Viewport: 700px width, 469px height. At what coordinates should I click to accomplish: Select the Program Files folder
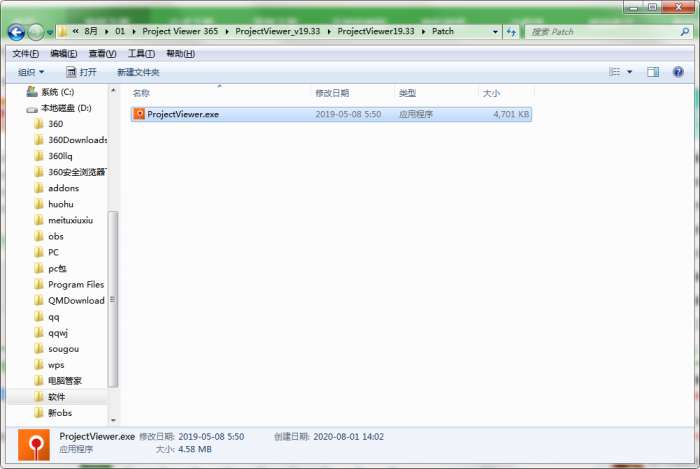69,285
